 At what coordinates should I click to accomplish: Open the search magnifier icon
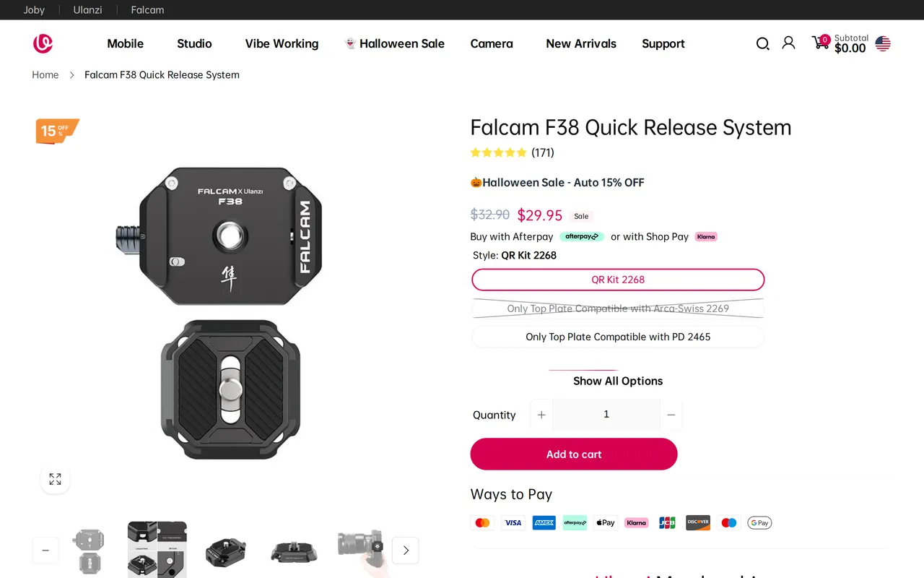pos(762,43)
